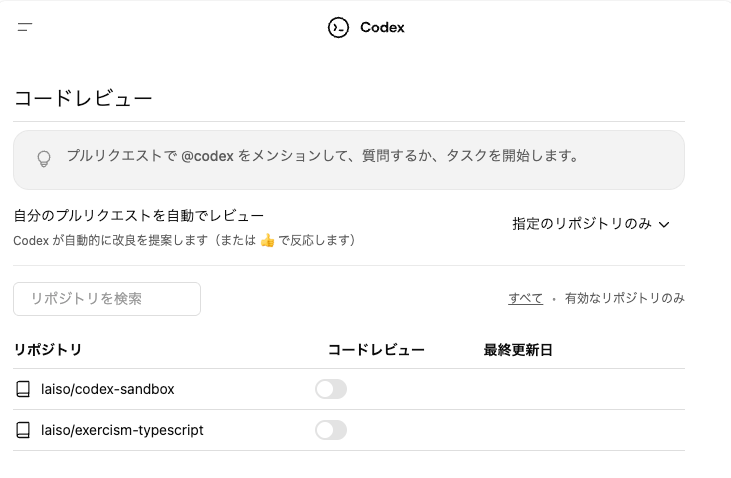This screenshot has height=478, width=731.
Task: Click the lightbulb tip icon
Action: pos(44,159)
